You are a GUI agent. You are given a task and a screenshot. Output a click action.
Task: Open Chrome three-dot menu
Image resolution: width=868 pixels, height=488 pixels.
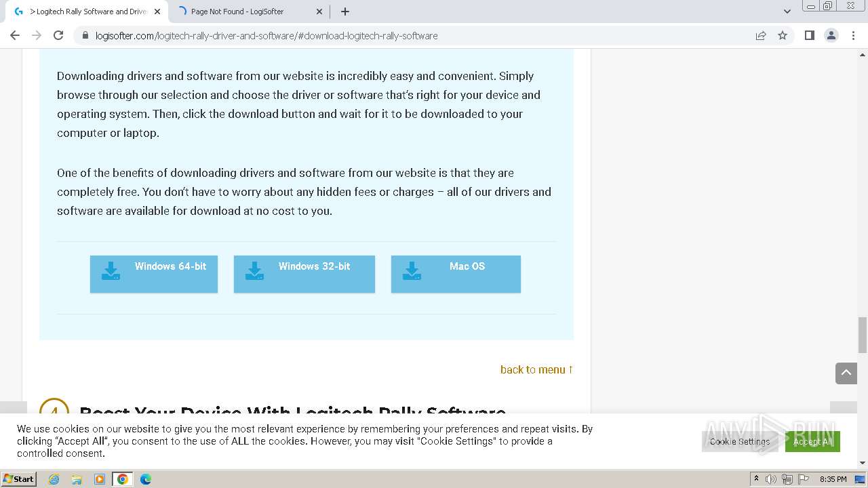pos(853,35)
